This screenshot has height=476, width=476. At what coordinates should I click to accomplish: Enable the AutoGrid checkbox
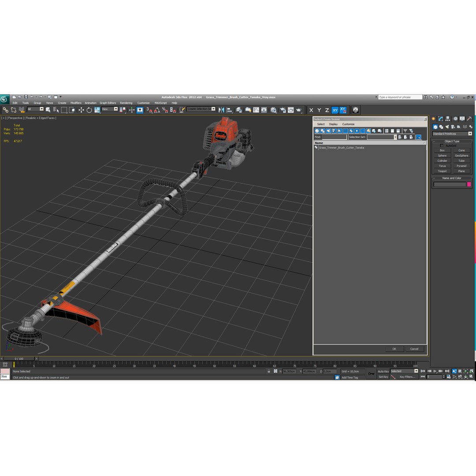tap(442, 146)
